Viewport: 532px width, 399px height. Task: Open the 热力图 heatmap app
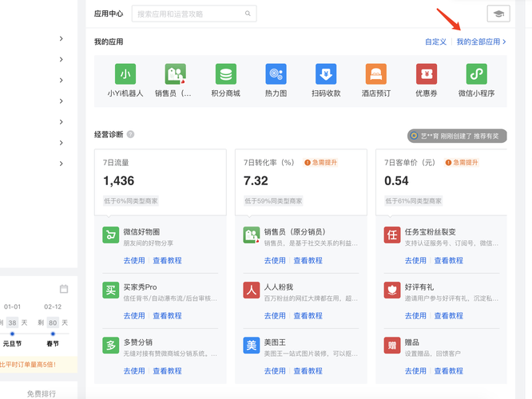(276, 74)
